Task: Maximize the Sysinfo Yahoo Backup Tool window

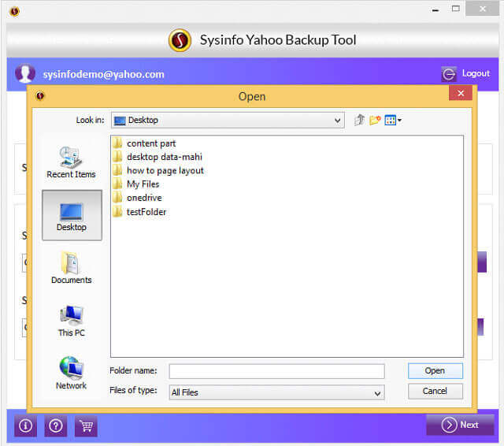Action: point(456,9)
